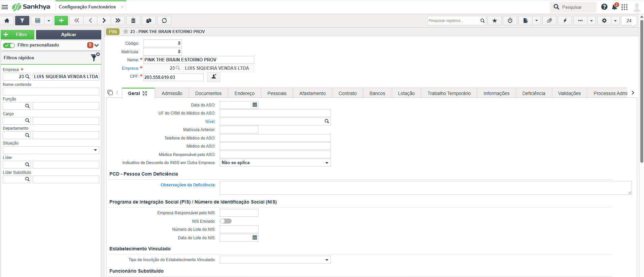644x277 pixels.
Task: Add a new record with green plus
Action: point(61,21)
